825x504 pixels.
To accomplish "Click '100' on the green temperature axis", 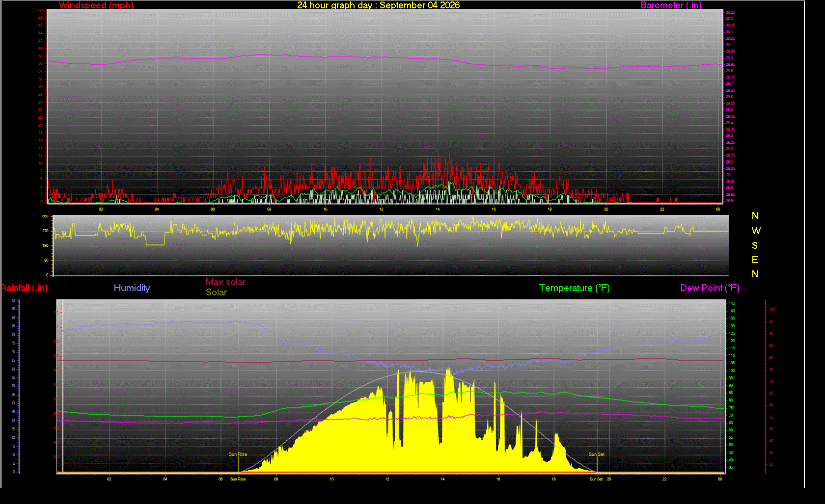I will pos(732,371).
